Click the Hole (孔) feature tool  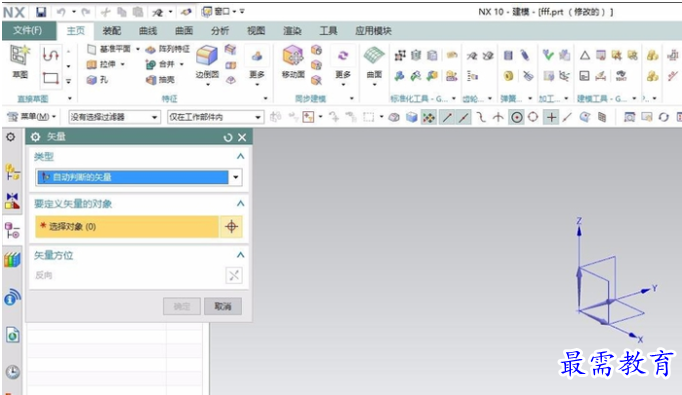(97, 80)
